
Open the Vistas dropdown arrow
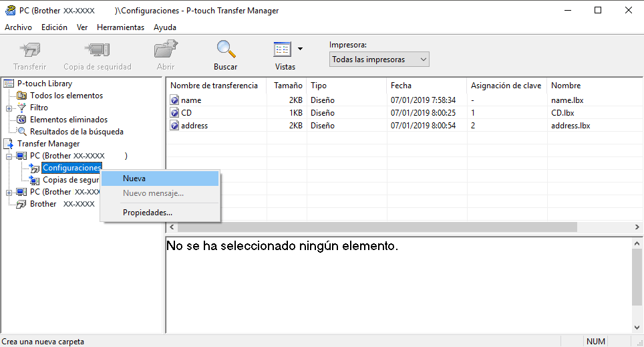point(300,49)
